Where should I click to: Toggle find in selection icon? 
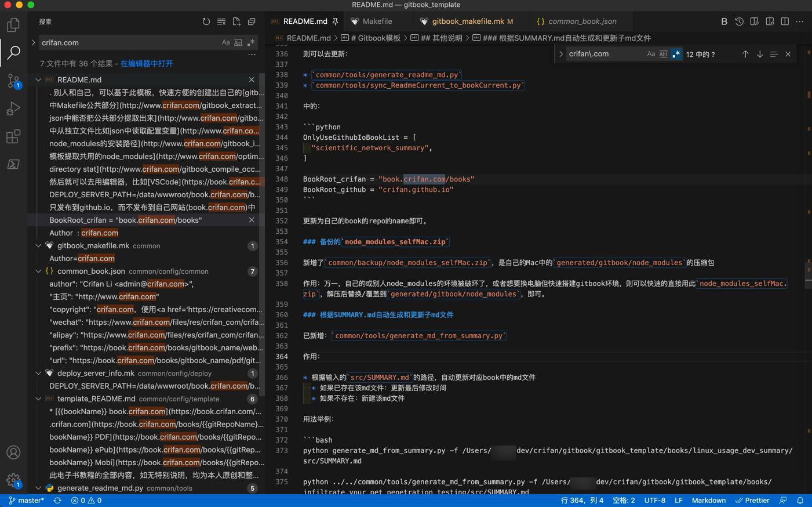pos(774,54)
